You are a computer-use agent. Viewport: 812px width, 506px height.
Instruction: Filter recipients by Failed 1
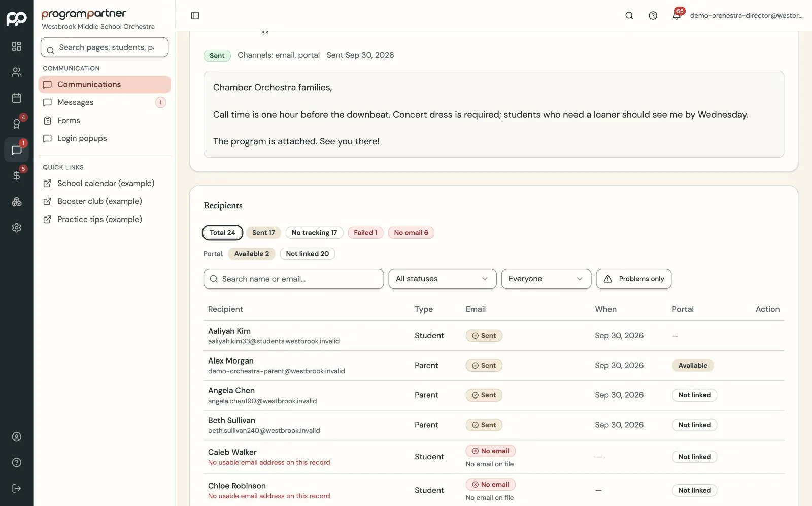tap(365, 233)
